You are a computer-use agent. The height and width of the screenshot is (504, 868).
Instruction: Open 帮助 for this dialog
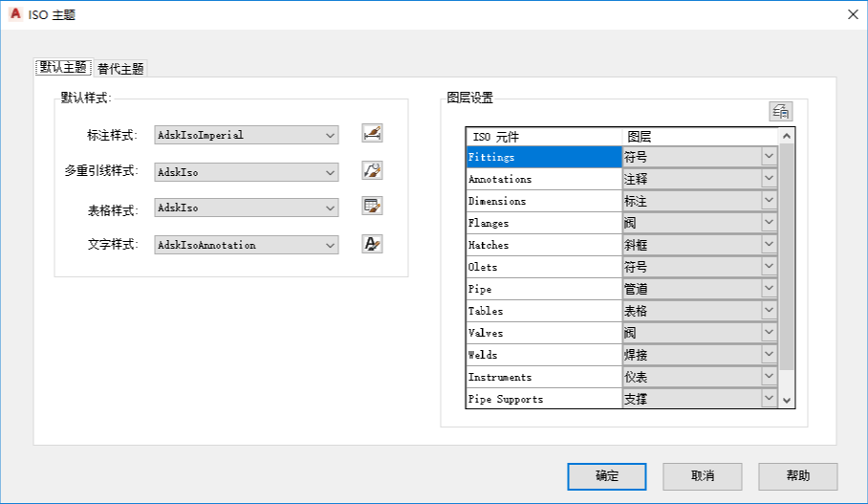tap(798, 475)
